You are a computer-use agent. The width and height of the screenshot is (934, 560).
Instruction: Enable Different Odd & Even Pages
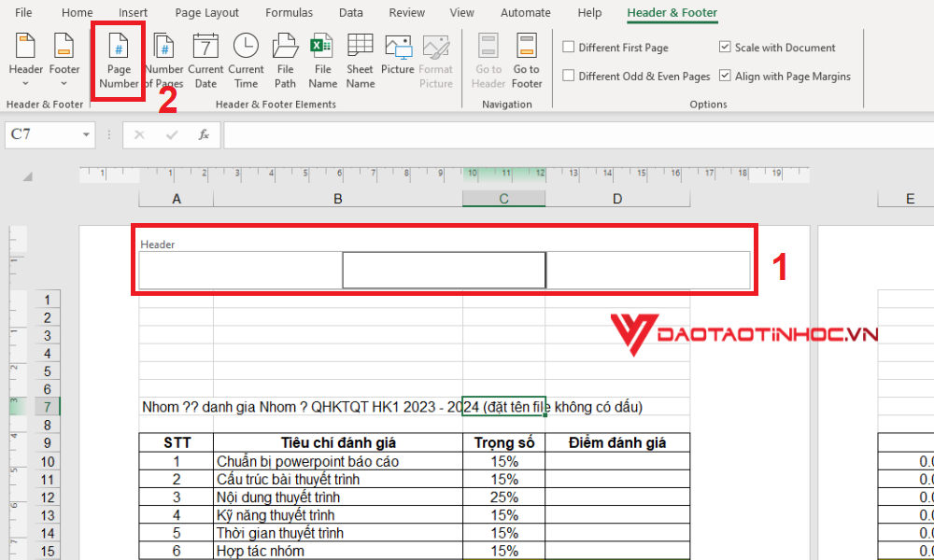(569, 76)
